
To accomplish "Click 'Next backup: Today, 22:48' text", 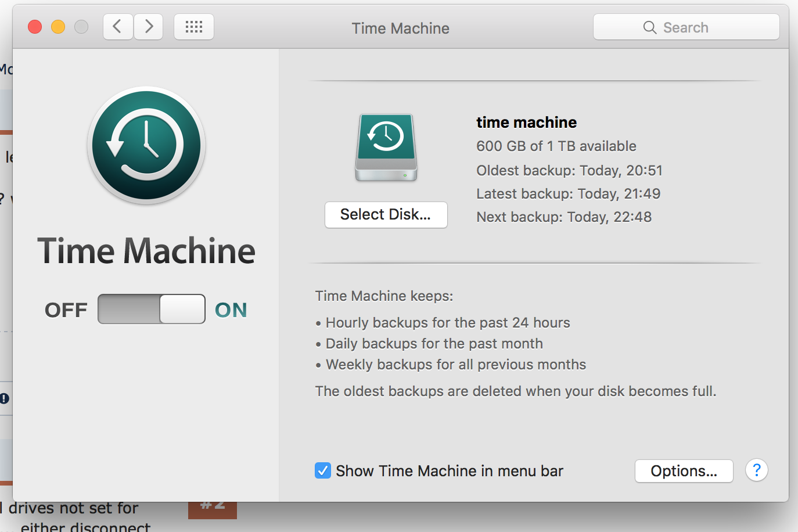I will 564,217.
